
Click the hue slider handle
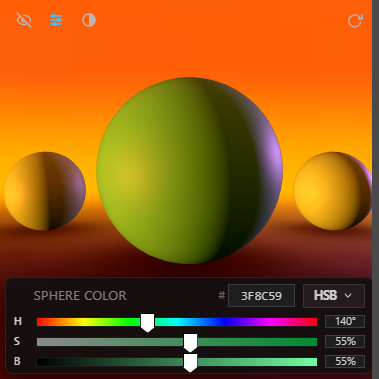point(147,322)
